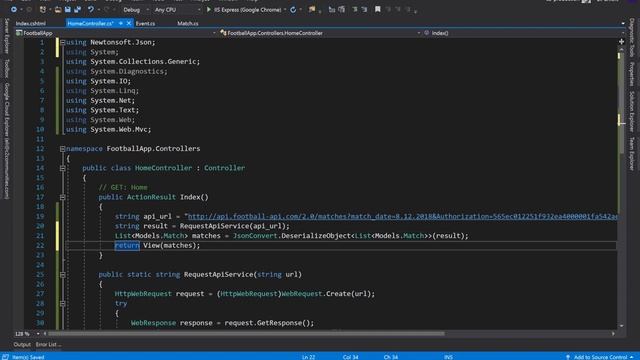Click the Add to Source Control icon
Viewport: 640px width, 360px height.
tap(568, 357)
